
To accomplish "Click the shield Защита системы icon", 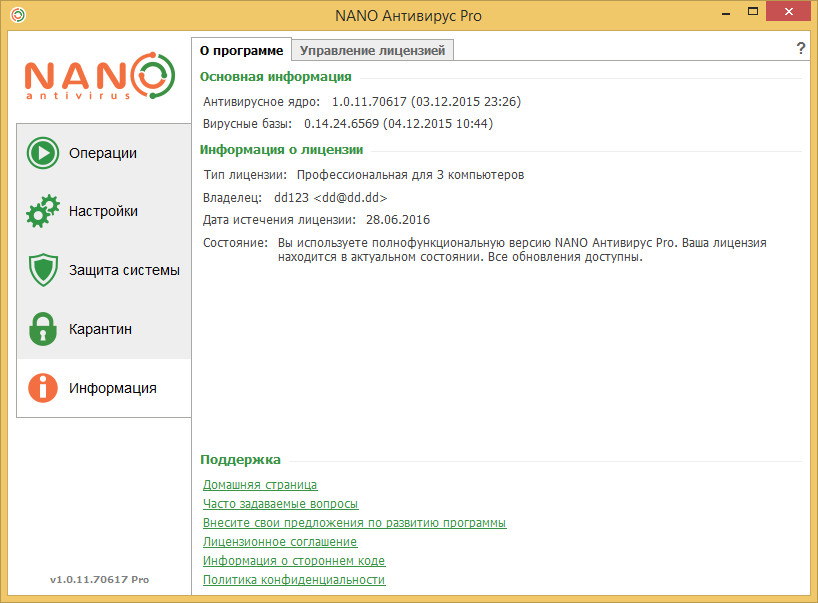I will pyautogui.click(x=43, y=270).
